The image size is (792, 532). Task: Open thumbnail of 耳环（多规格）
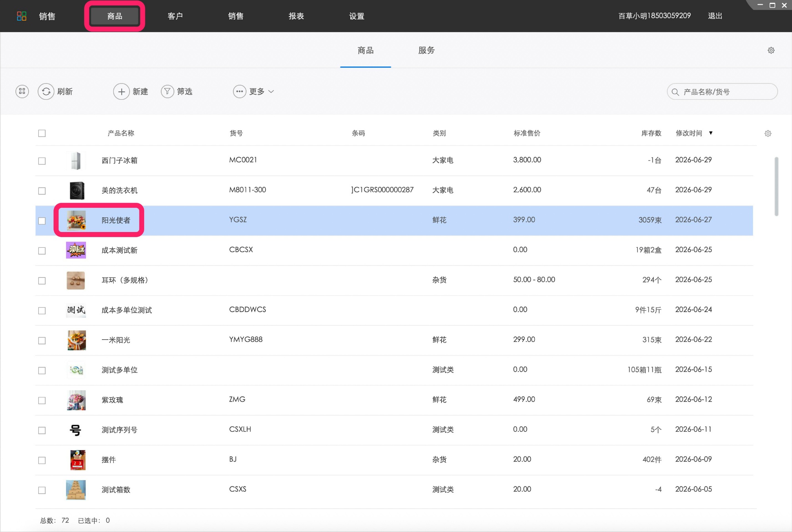click(76, 280)
